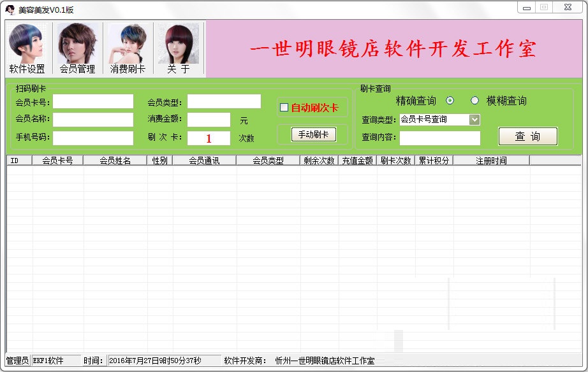Open the 关于 about icon
Screen dimensions: 588x372
(x=179, y=48)
